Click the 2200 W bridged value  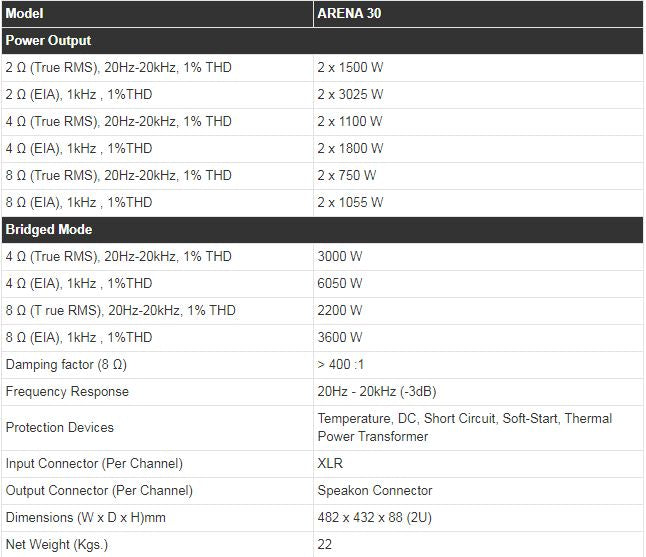click(x=340, y=311)
